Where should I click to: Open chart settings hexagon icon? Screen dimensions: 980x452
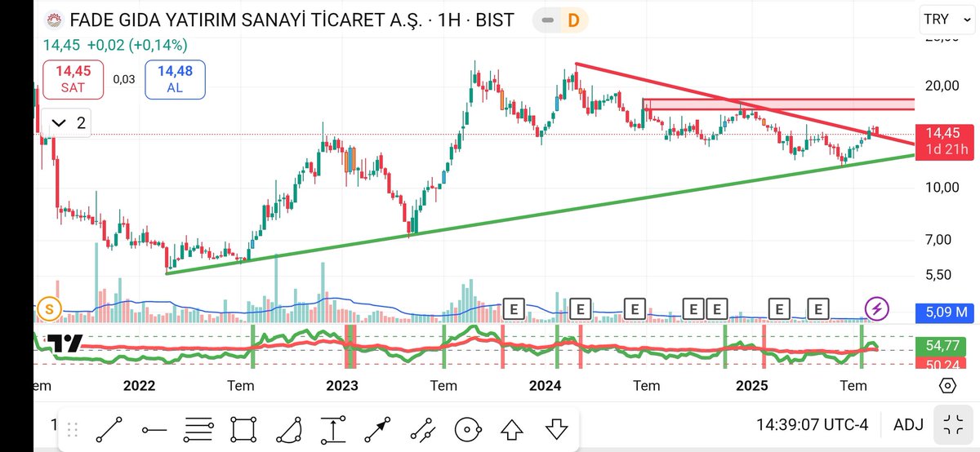(x=948, y=386)
